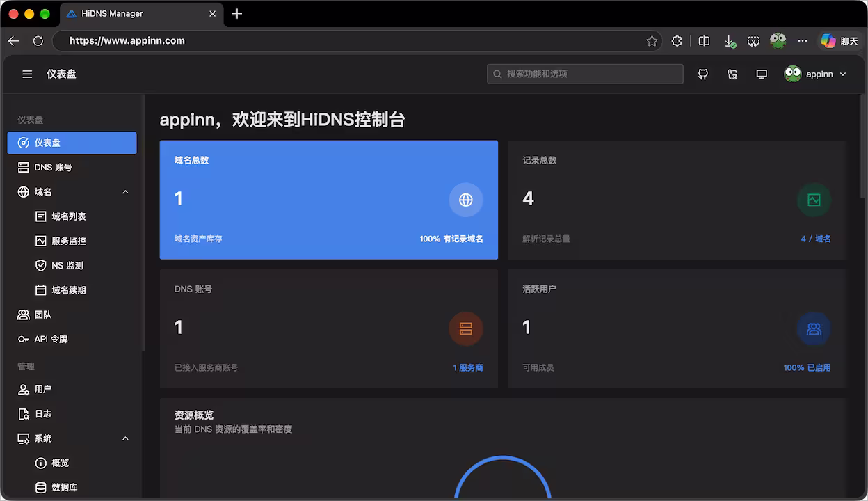Open the browser frog profile avatar
868x501 pixels.
pos(778,41)
